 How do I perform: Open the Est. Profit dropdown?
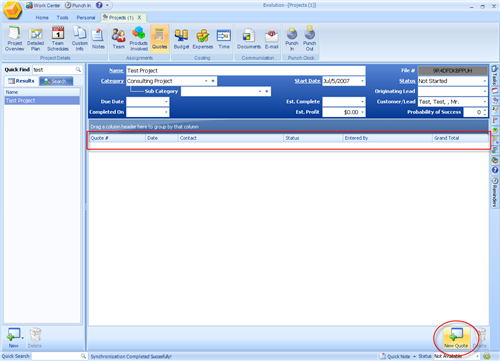[362, 112]
